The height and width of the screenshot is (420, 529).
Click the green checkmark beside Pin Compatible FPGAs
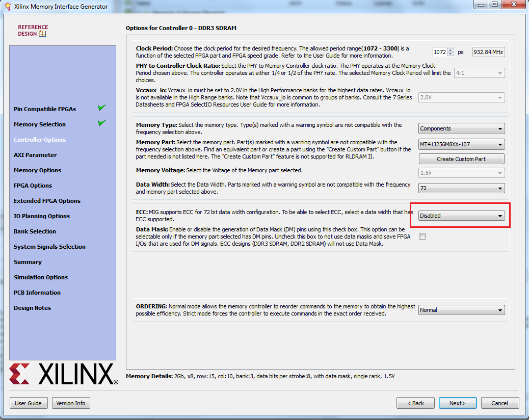(102, 108)
